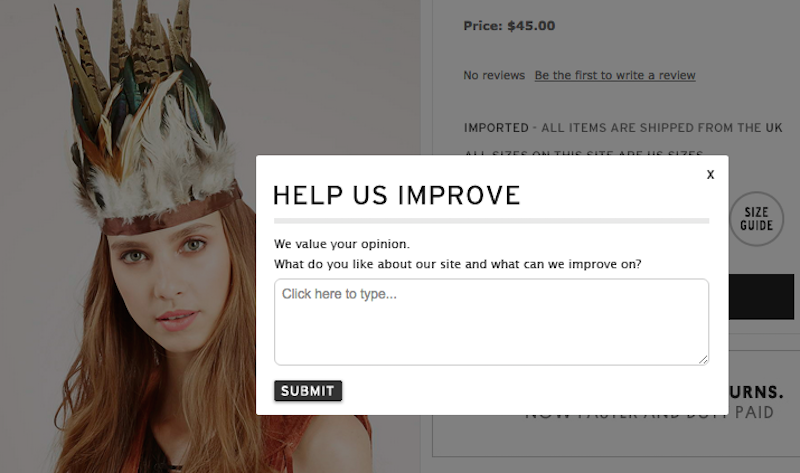Viewport: 800px width, 473px height.
Task: Click the 'Help Us Improve' heading
Action: pyautogui.click(x=396, y=195)
